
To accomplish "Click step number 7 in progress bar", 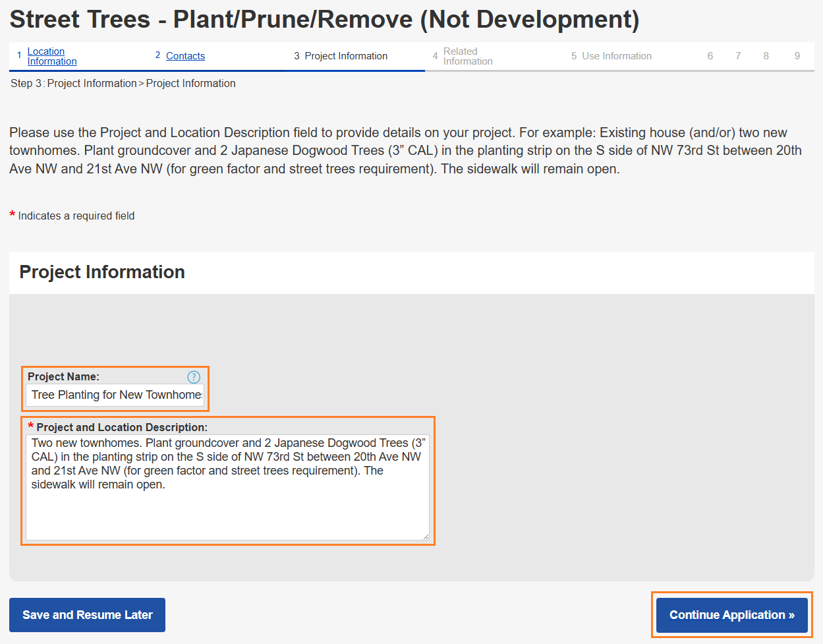I will pyautogui.click(x=738, y=56).
